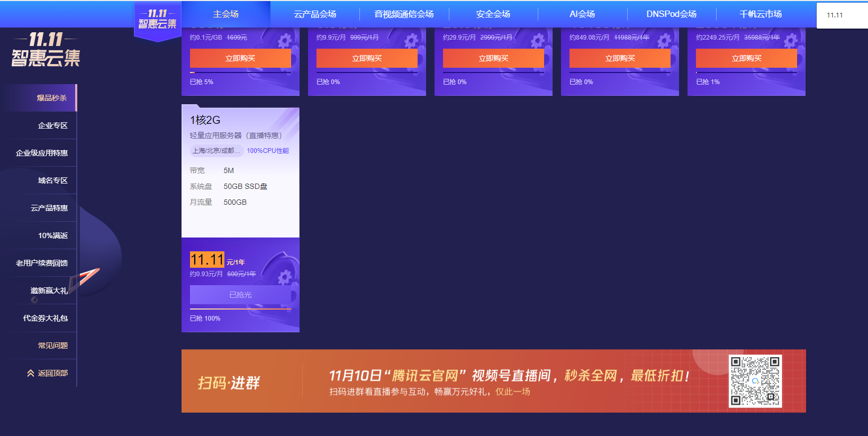Click the struck-through 1699元 original price
The height and width of the screenshot is (436, 868).
237,38
